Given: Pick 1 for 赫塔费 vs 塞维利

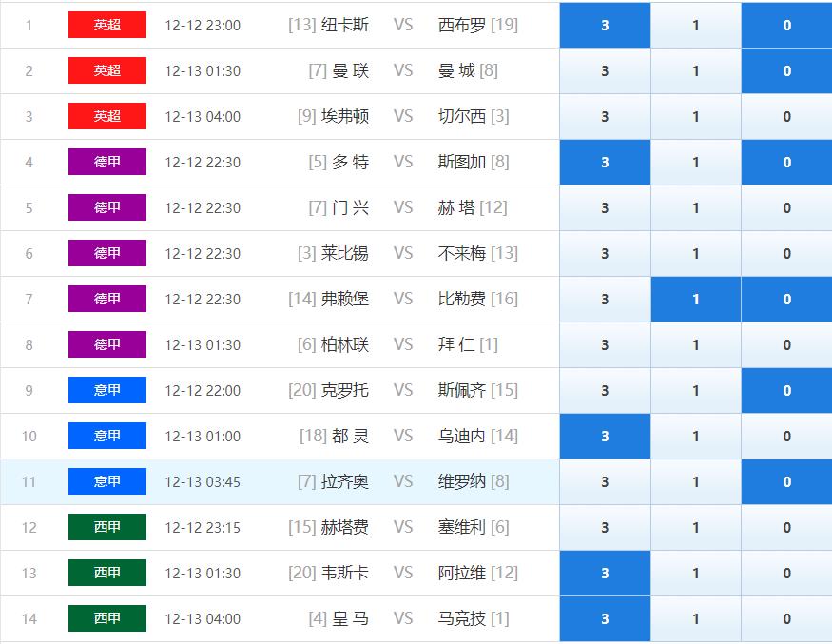Looking at the screenshot, I should click(696, 527).
